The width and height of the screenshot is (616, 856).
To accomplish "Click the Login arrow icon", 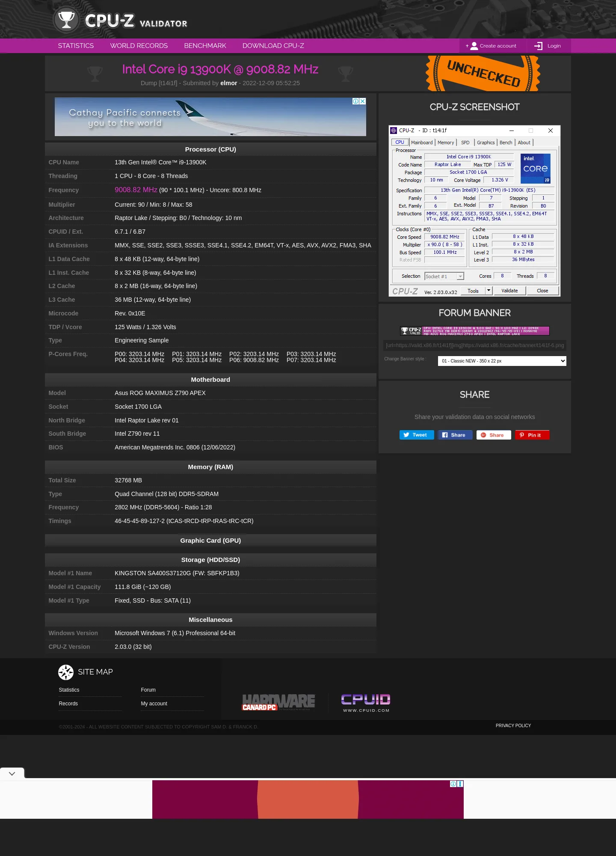I will coord(538,46).
